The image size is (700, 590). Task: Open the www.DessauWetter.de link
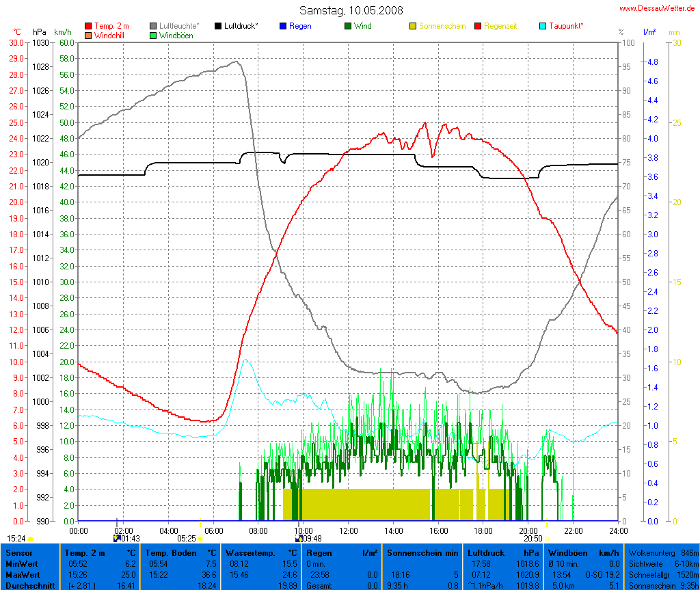657,8
